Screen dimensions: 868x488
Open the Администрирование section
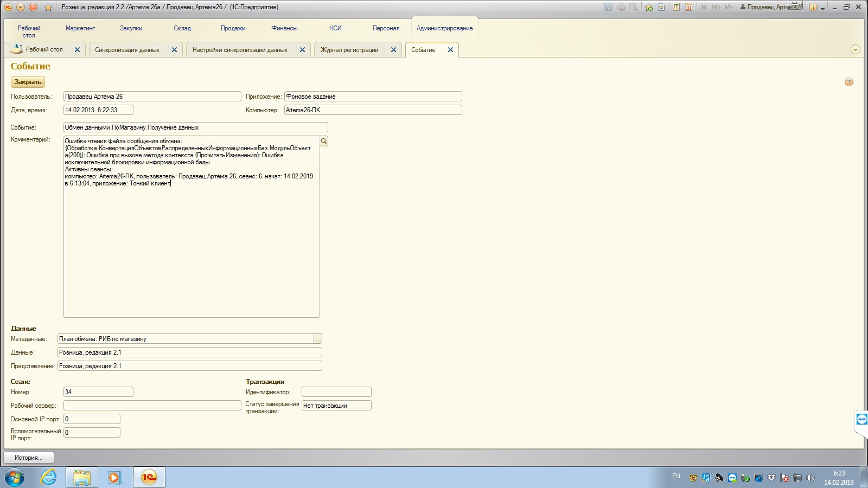pos(444,28)
